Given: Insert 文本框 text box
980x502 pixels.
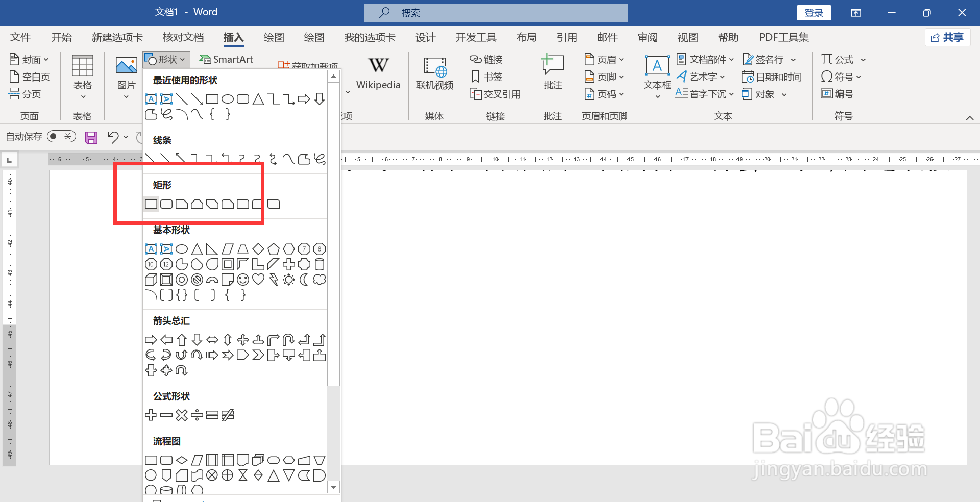Looking at the screenshot, I should click(657, 77).
